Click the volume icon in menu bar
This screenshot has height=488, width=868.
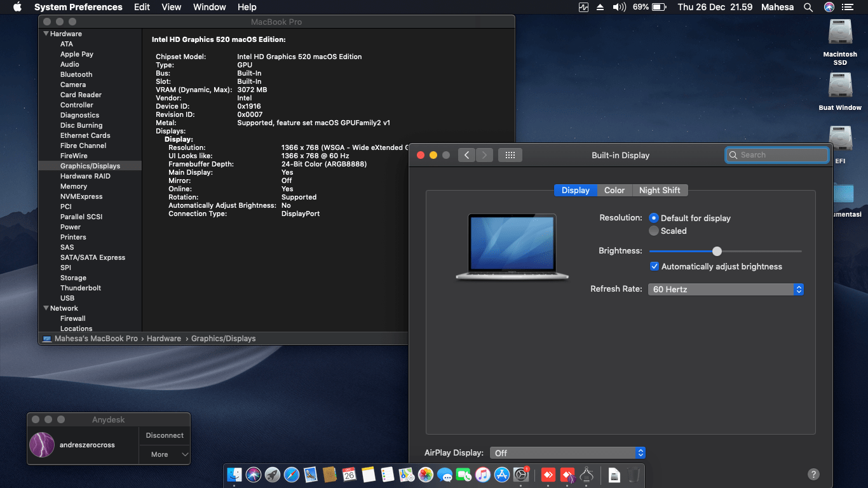619,7
